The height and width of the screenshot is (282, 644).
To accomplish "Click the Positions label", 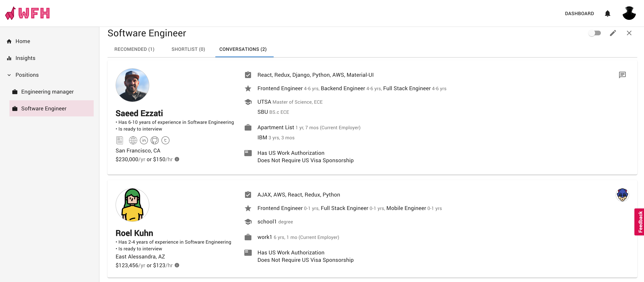I will [27, 75].
